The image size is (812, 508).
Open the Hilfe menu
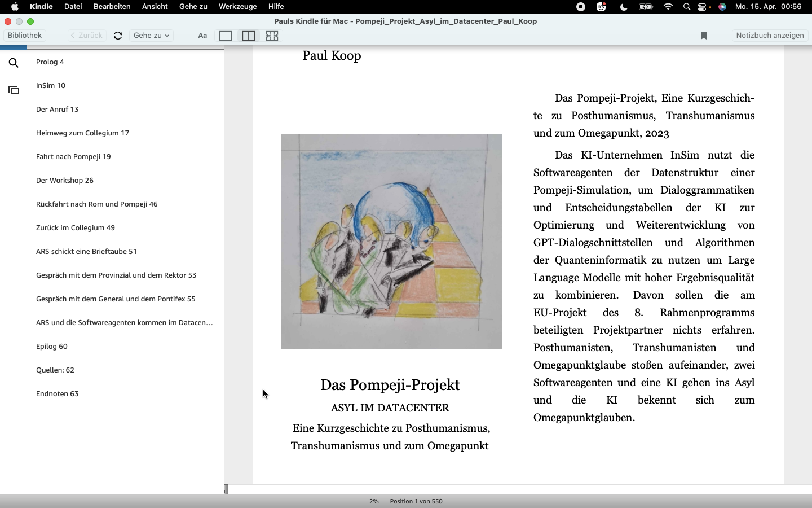click(276, 7)
